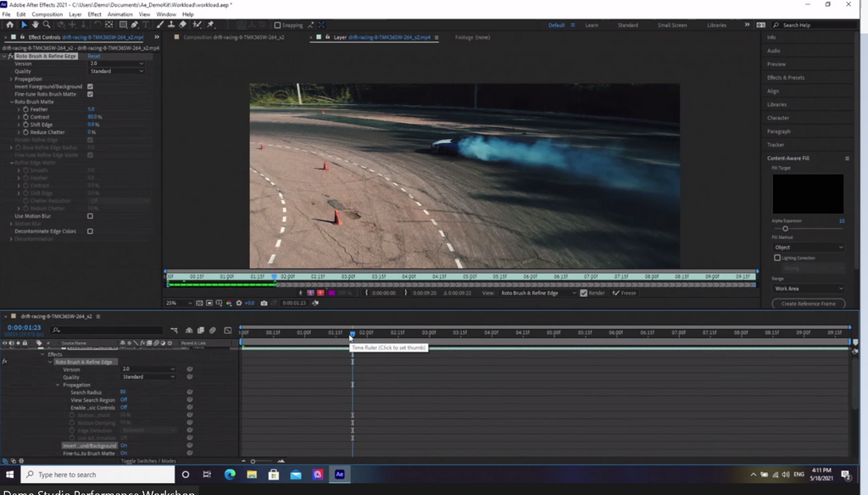Viewport: 868px width, 495px height.
Task: Open the Graph Editor icon in timeline
Action: [x=227, y=331]
